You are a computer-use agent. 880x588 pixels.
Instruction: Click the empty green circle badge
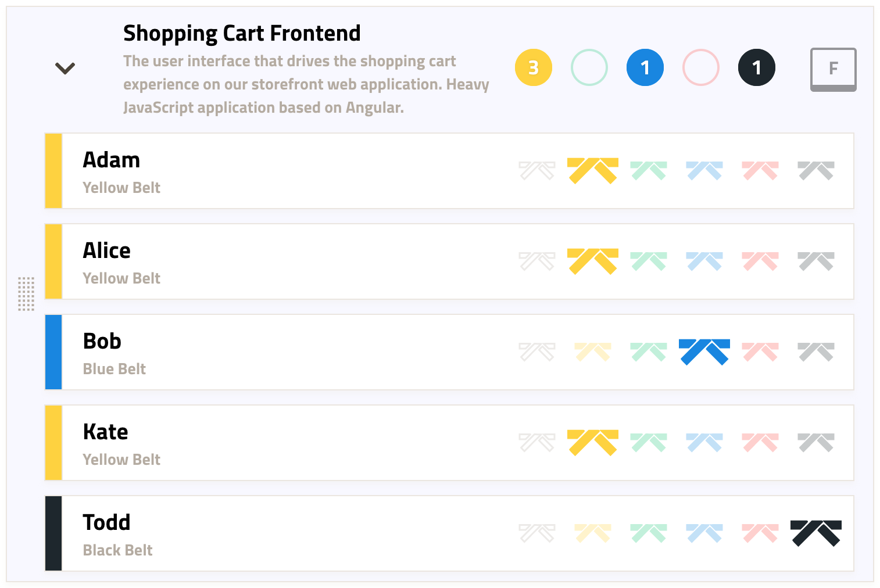click(589, 68)
